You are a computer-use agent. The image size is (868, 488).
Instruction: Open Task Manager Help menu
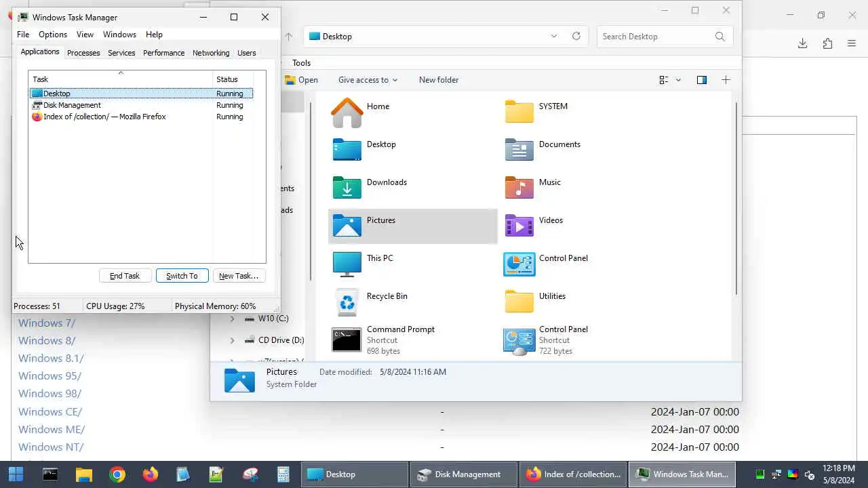point(154,35)
